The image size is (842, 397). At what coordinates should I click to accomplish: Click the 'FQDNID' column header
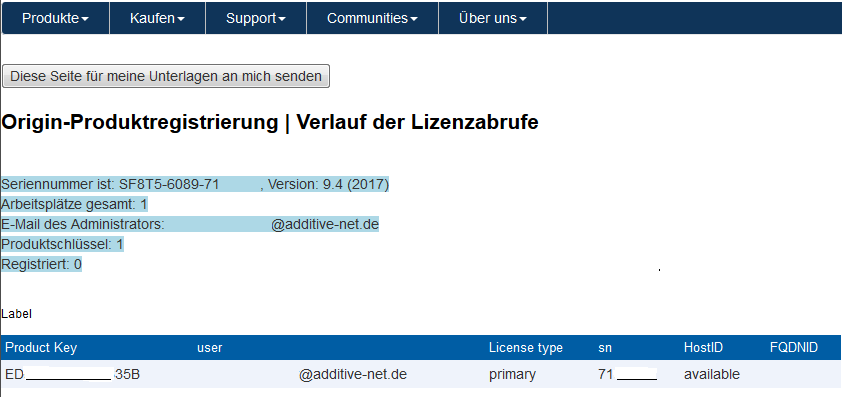pyautogui.click(x=794, y=348)
